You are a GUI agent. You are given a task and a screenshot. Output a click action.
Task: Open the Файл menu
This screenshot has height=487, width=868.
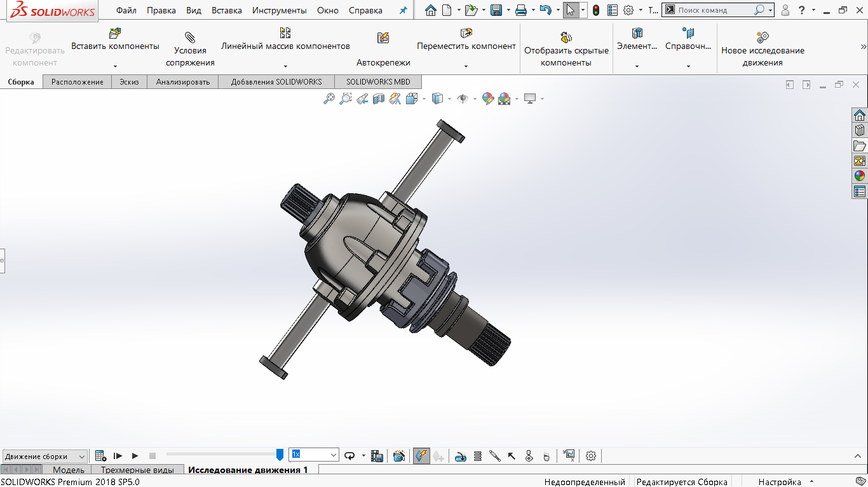click(126, 10)
